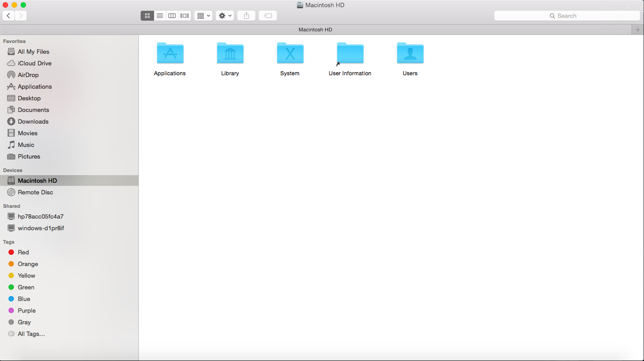The height and width of the screenshot is (361, 644).
Task: Select the Users folder icon
Action: (x=410, y=53)
